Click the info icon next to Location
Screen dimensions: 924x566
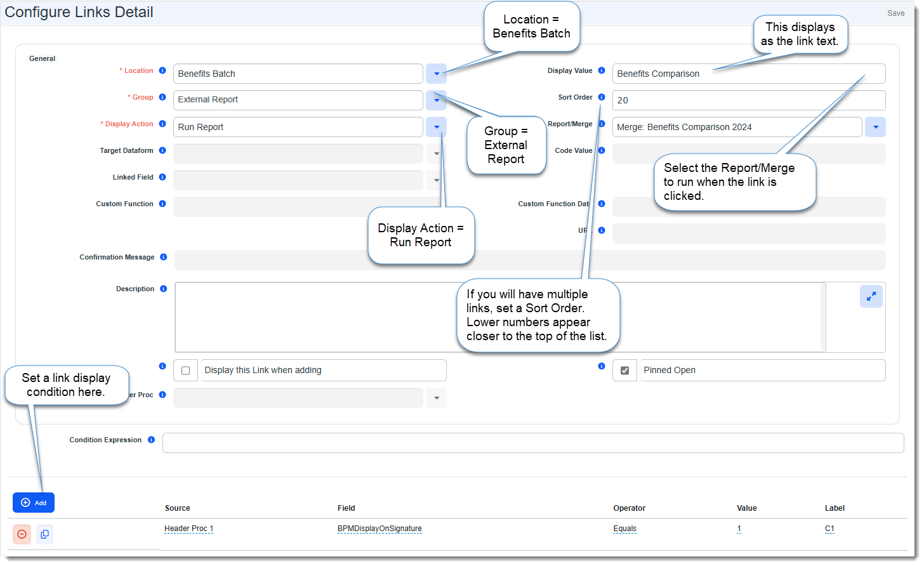click(x=162, y=70)
